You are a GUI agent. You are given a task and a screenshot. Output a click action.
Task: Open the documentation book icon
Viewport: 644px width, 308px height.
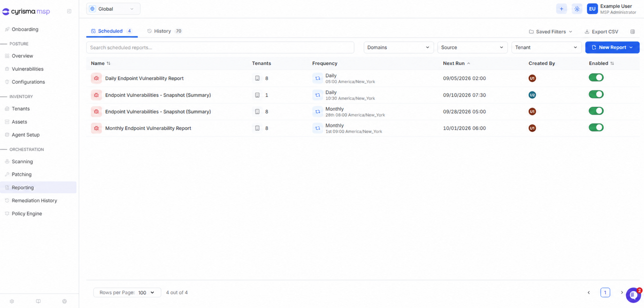[x=38, y=301]
